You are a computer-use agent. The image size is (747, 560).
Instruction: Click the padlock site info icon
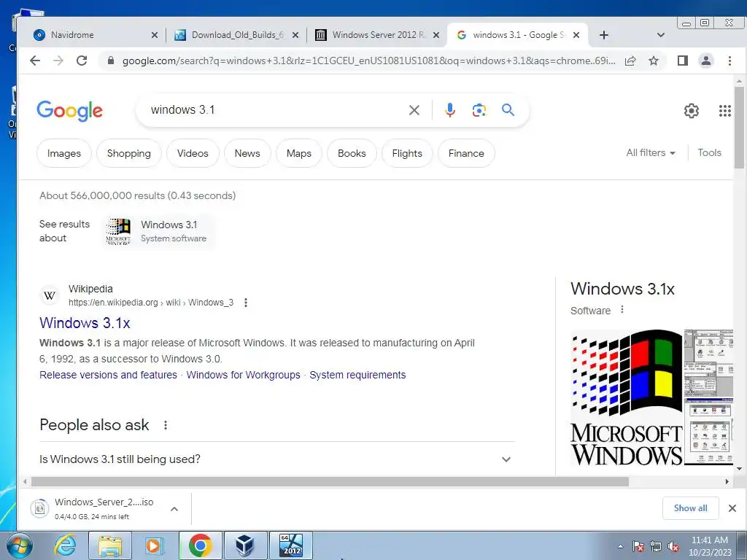[111, 61]
